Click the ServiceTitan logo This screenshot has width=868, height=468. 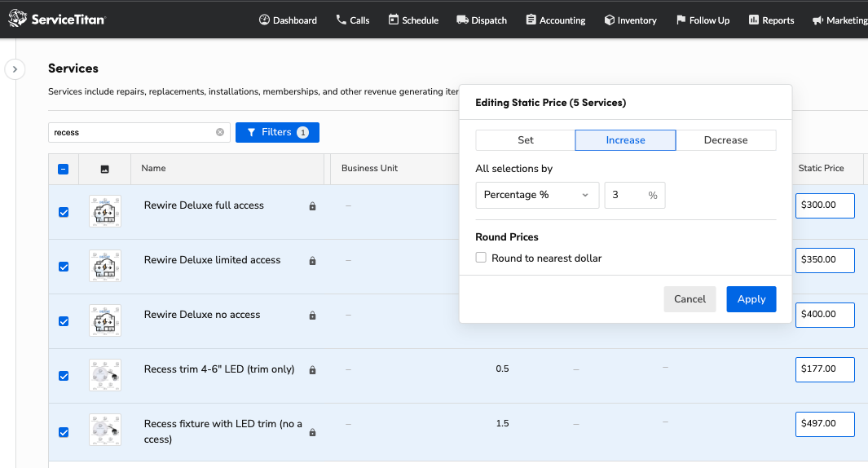coord(56,19)
